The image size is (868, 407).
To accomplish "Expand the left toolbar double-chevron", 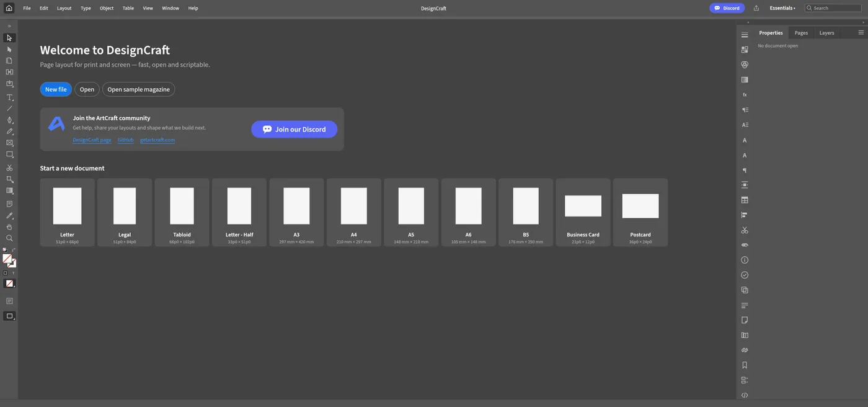I will pos(9,26).
